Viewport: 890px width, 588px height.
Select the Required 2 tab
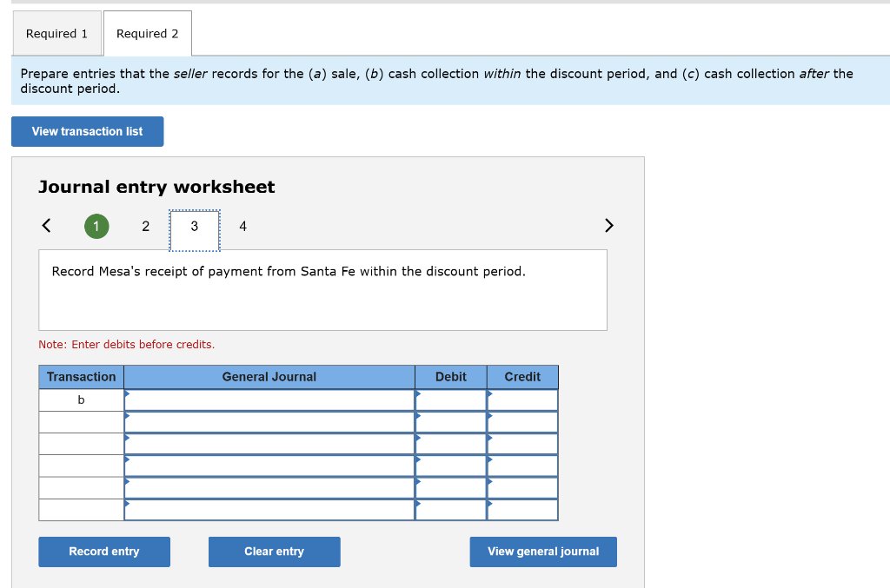tap(148, 34)
